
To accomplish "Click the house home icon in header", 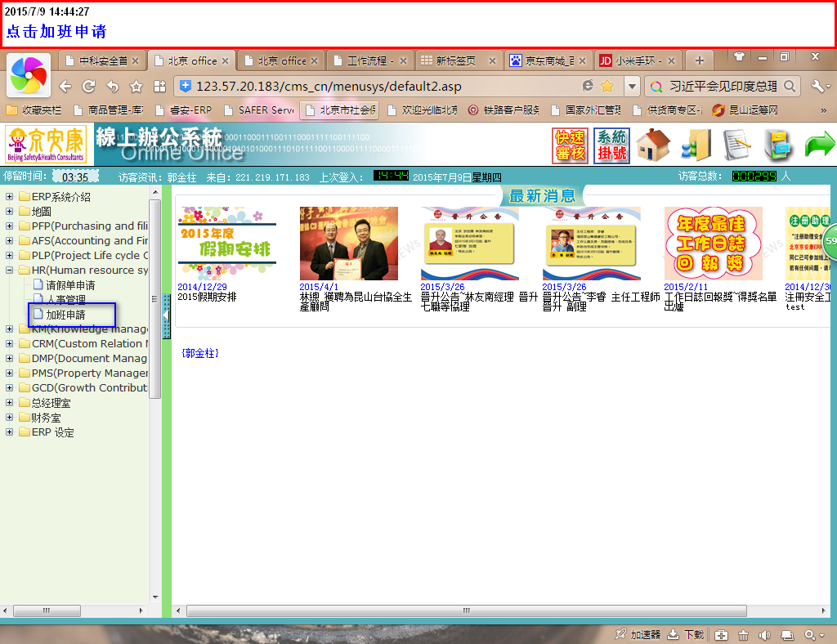I will click(x=653, y=145).
